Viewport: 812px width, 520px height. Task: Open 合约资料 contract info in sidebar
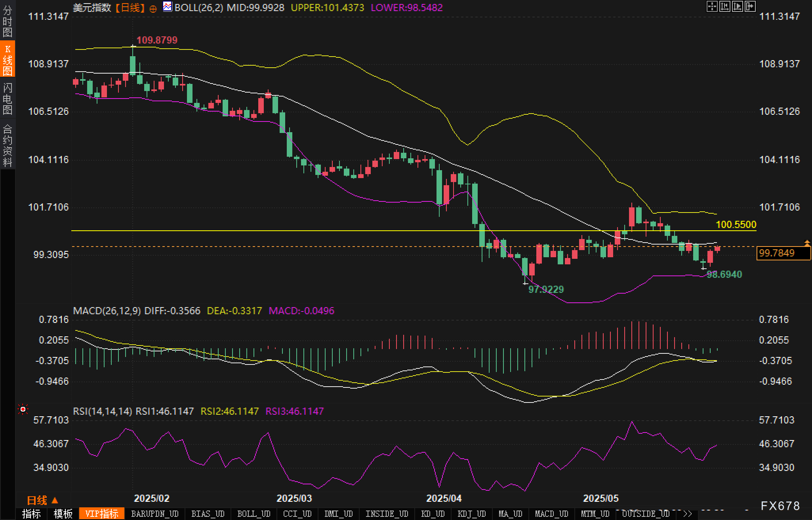pyautogui.click(x=8, y=145)
